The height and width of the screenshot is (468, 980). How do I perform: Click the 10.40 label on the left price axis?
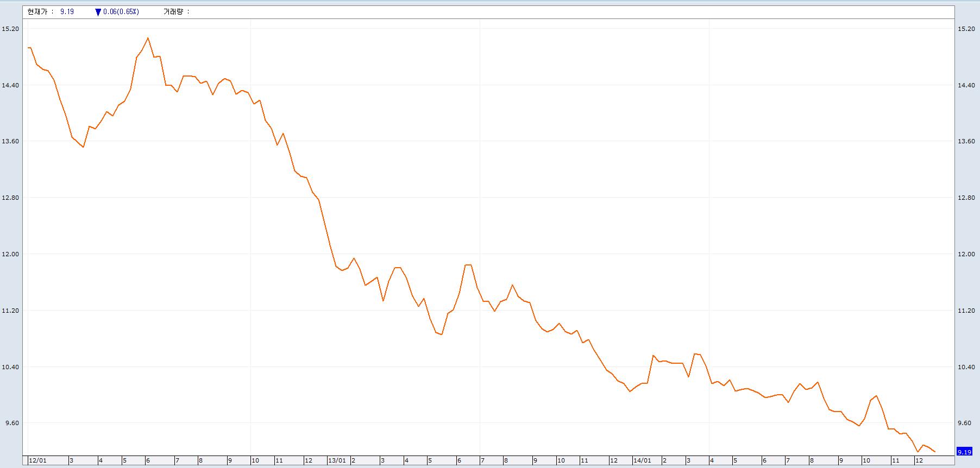(11, 367)
